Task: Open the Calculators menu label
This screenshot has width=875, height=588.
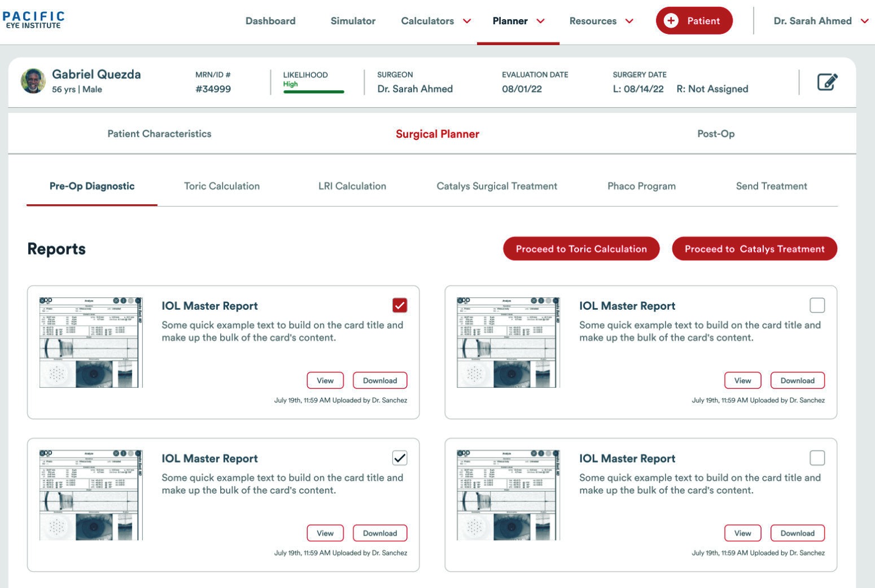Action: click(427, 21)
